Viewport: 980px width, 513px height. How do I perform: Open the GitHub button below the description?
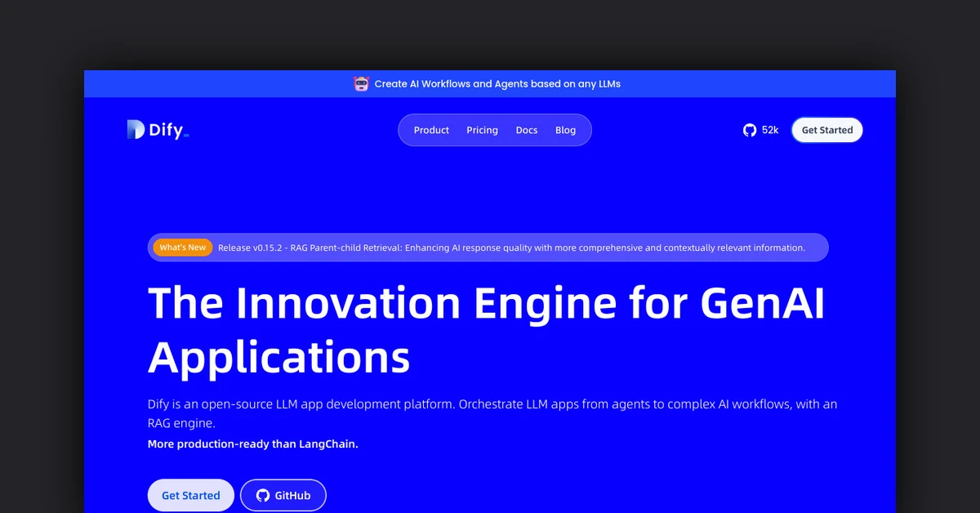coord(283,495)
